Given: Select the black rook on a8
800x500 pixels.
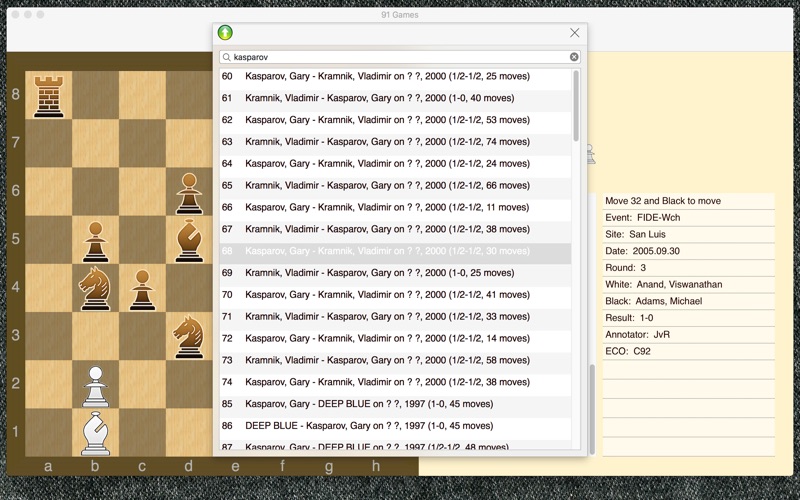Looking at the screenshot, I should coord(48,96).
